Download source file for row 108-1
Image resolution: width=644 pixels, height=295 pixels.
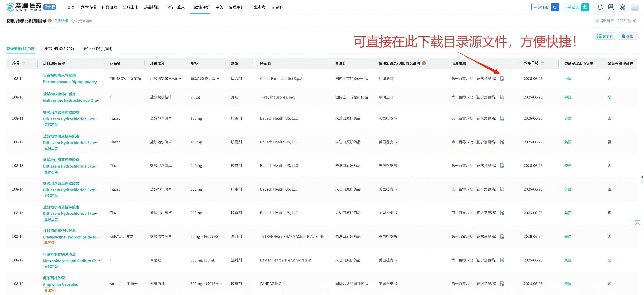pos(502,79)
